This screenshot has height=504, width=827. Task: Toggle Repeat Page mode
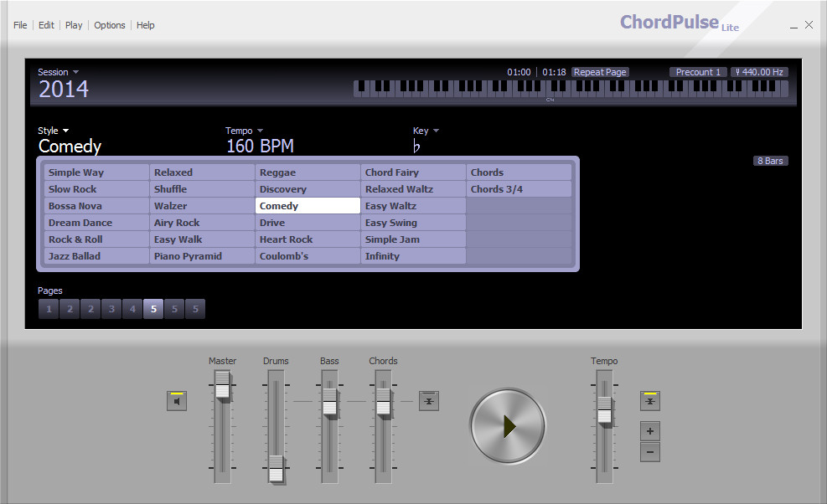600,72
